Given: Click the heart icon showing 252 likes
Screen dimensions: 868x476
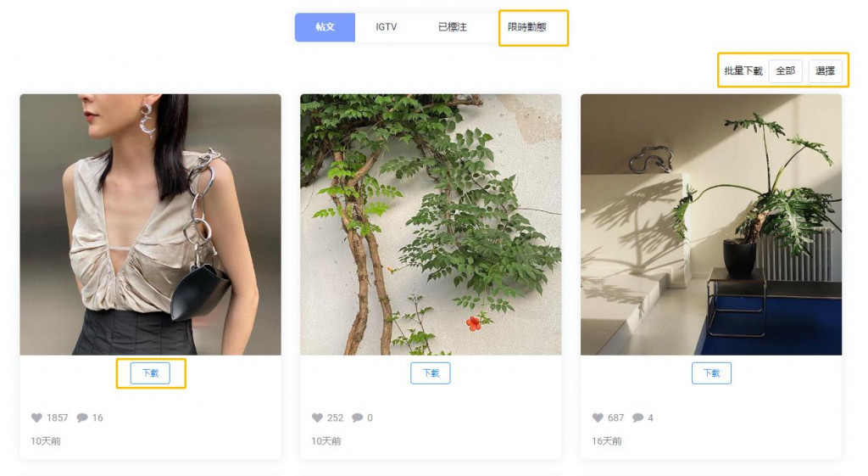Looking at the screenshot, I should point(317,417).
